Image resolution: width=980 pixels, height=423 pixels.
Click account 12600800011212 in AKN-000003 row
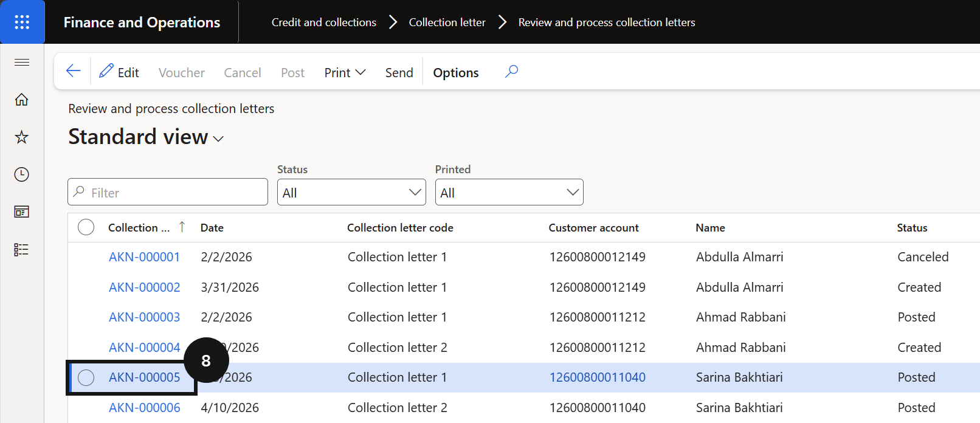598,317
